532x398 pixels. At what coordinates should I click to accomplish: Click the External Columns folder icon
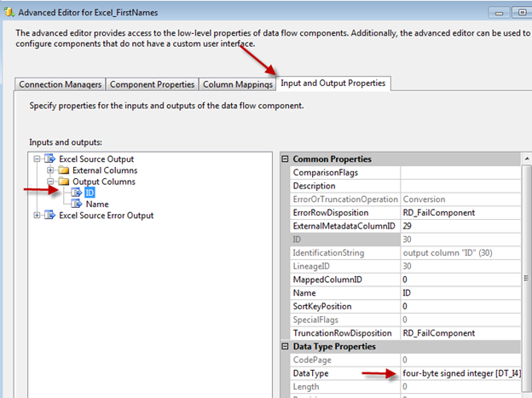63,170
